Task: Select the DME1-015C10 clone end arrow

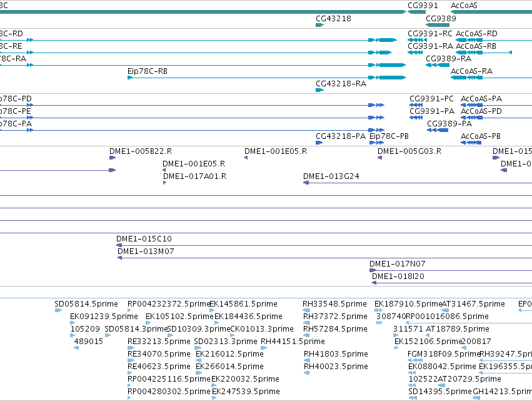Action: click(x=119, y=245)
